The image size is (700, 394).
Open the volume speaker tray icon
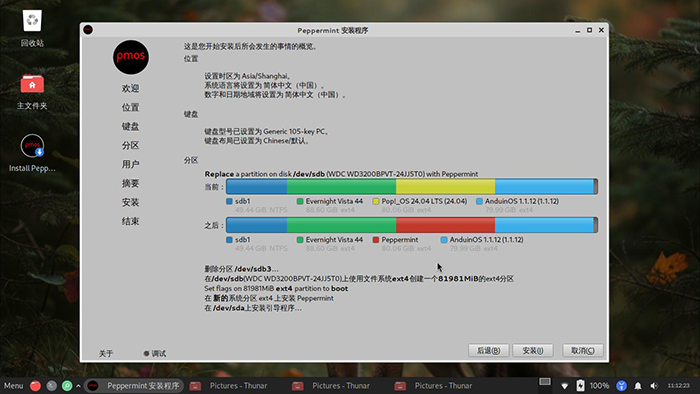654,386
